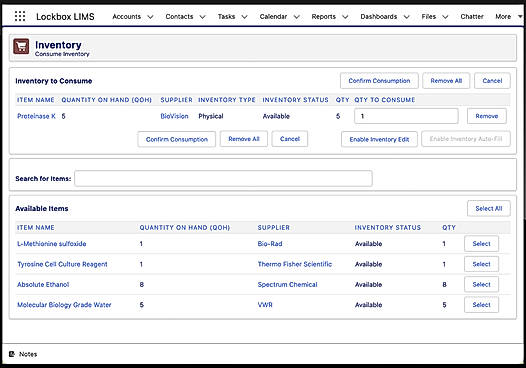Open the Contacts tab
The image size is (526, 368).
click(x=179, y=16)
